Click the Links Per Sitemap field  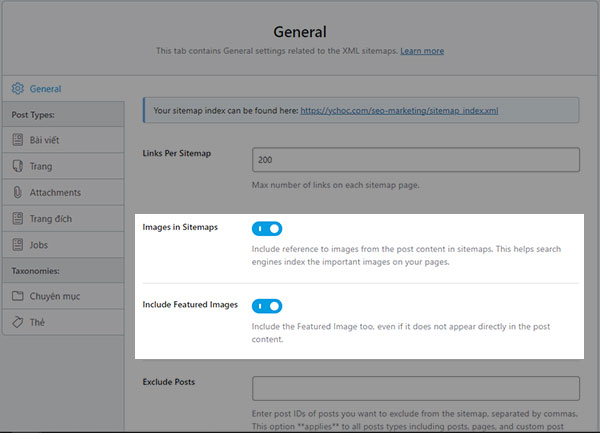coord(416,160)
